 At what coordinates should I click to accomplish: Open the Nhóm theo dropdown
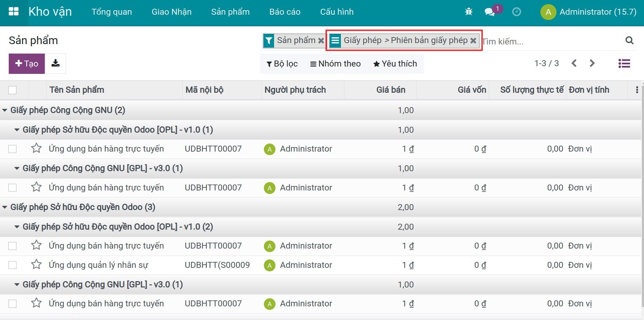335,64
